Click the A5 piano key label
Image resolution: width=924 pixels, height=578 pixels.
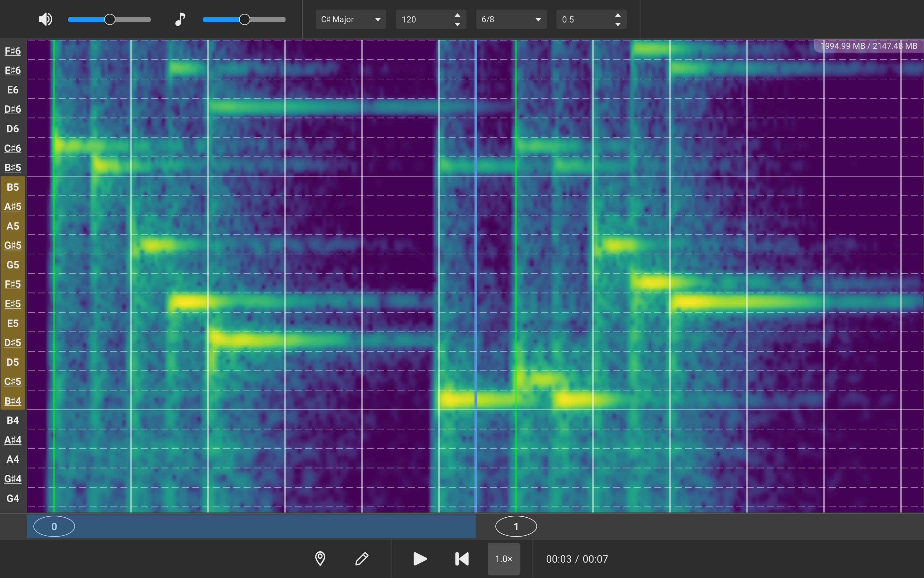click(13, 226)
